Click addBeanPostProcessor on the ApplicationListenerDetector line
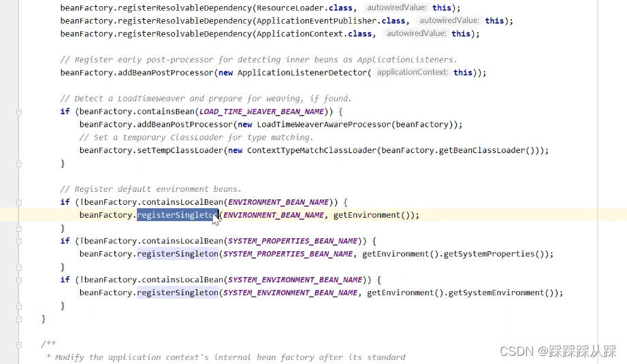 click(165, 73)
